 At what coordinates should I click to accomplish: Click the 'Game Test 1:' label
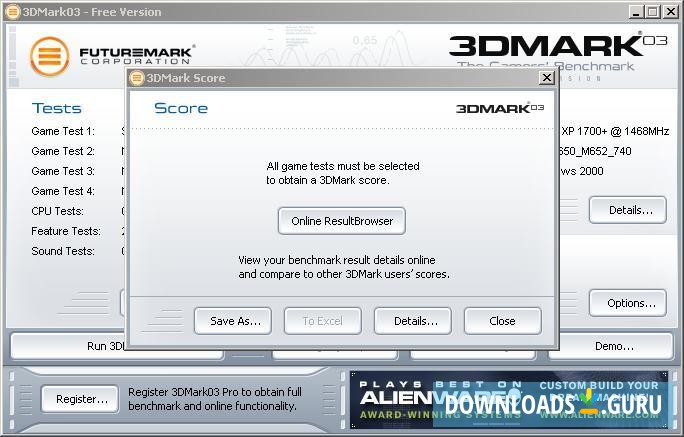63,131
